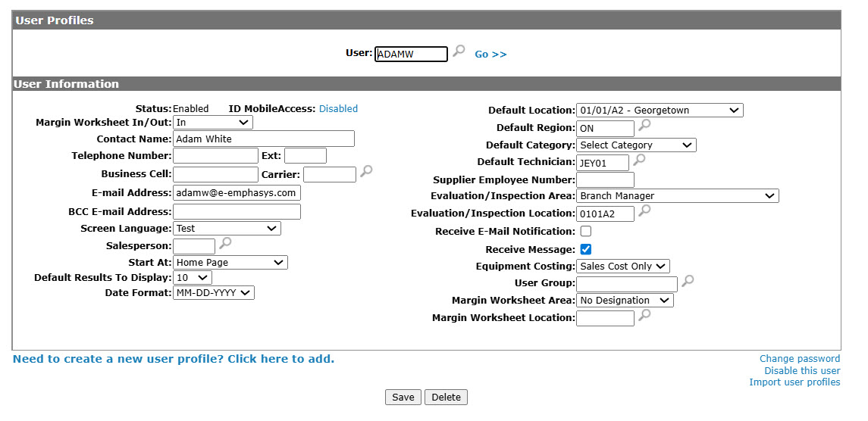Click the search icon beside the User field
Screen dimensions: 868x421
click(x=459, y=51)
